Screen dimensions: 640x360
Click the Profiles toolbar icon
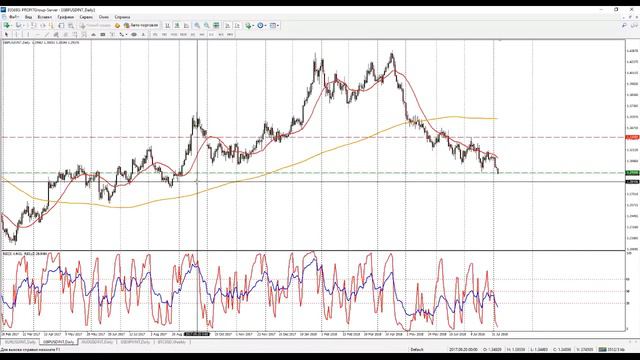[x=18, y=25]
